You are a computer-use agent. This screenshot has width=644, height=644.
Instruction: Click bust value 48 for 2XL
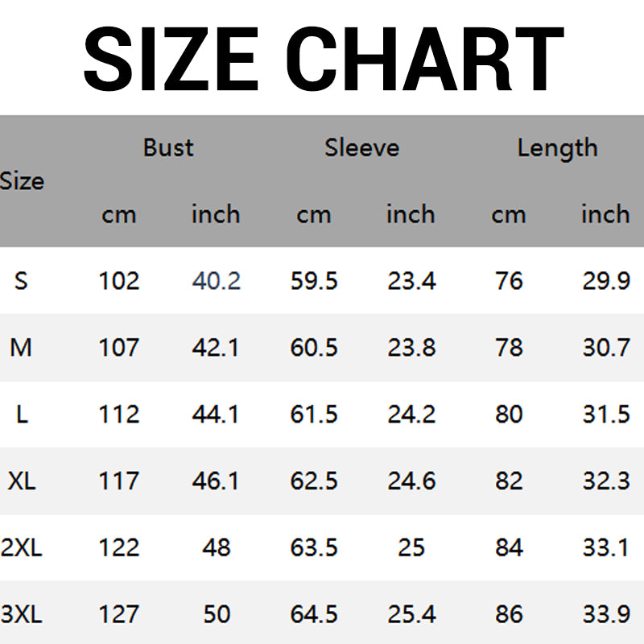217,548
